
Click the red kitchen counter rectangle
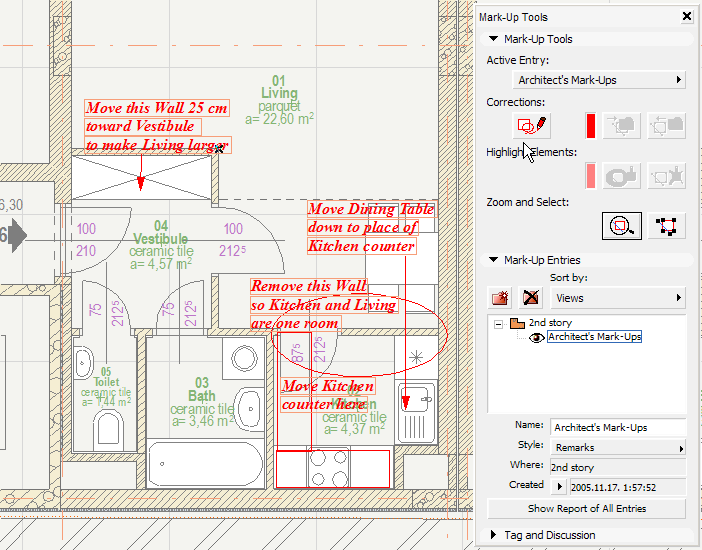(333, 469)
